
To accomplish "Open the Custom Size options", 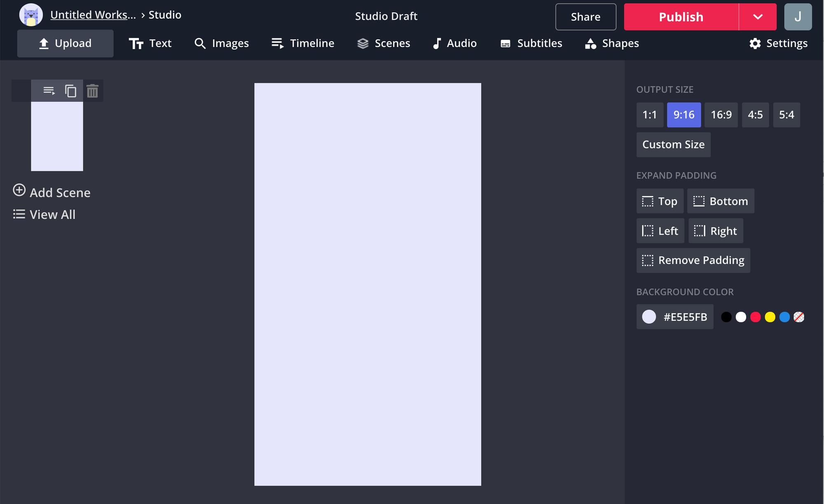I will tap(673, 145).
